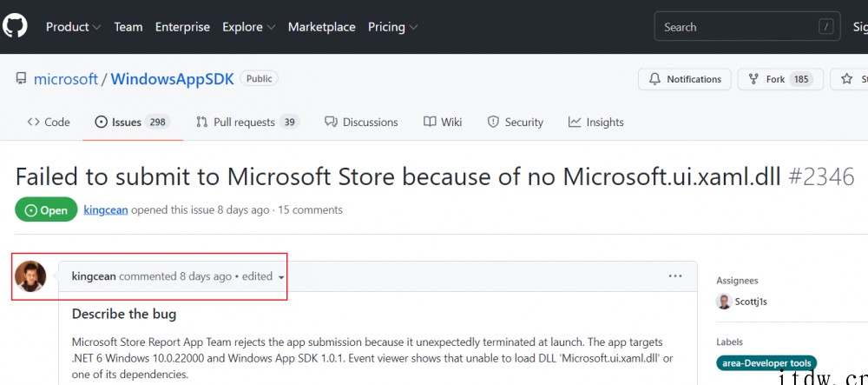This screenshot has height=385, width=868.
Task: Click the repository book icon
Action: pyautogui.click(x=21, y=79)
